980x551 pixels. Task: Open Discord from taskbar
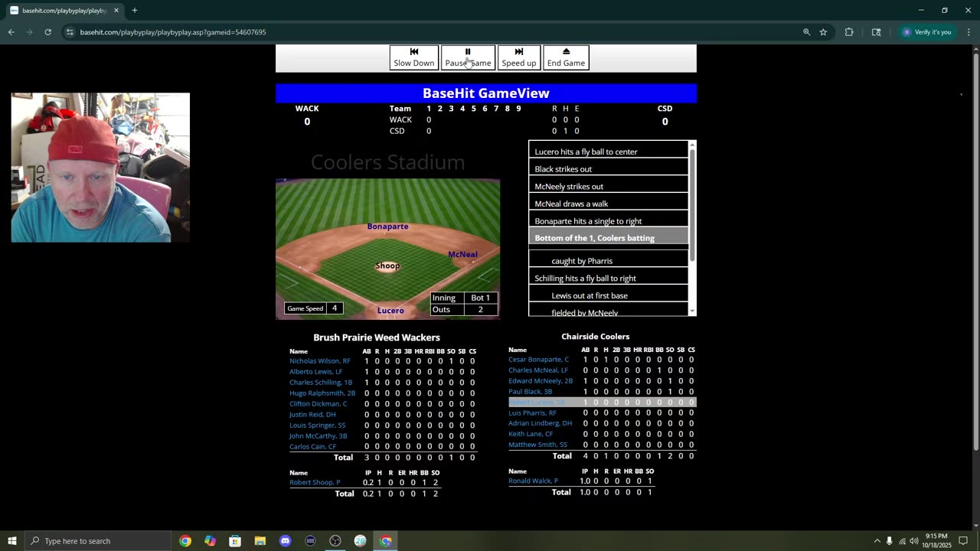point(285,541)
